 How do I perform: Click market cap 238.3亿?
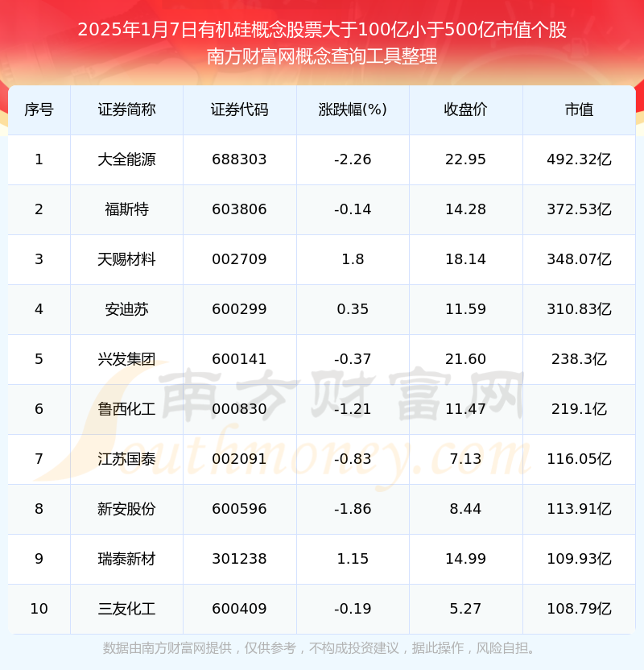pyautogui.click(x=579, y=359)
